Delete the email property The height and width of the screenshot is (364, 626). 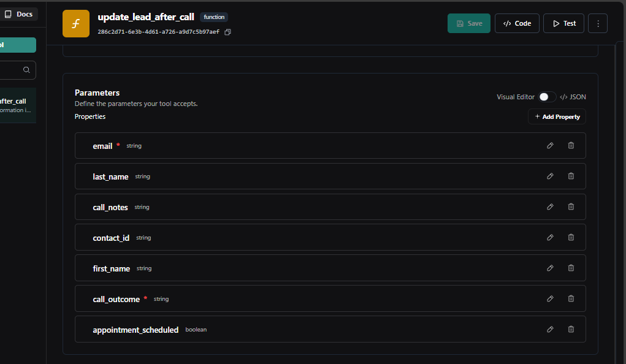(571, 145)
